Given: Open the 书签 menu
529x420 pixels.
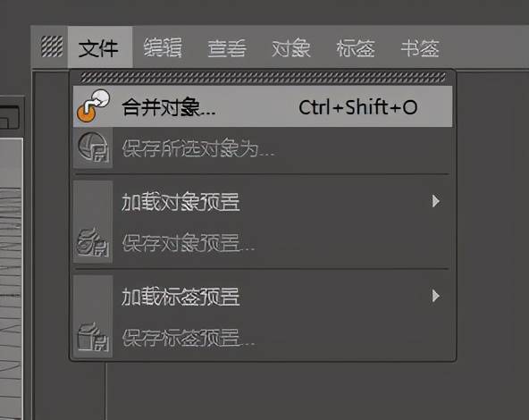Looking at the screenshot, I should pos(420,47).
